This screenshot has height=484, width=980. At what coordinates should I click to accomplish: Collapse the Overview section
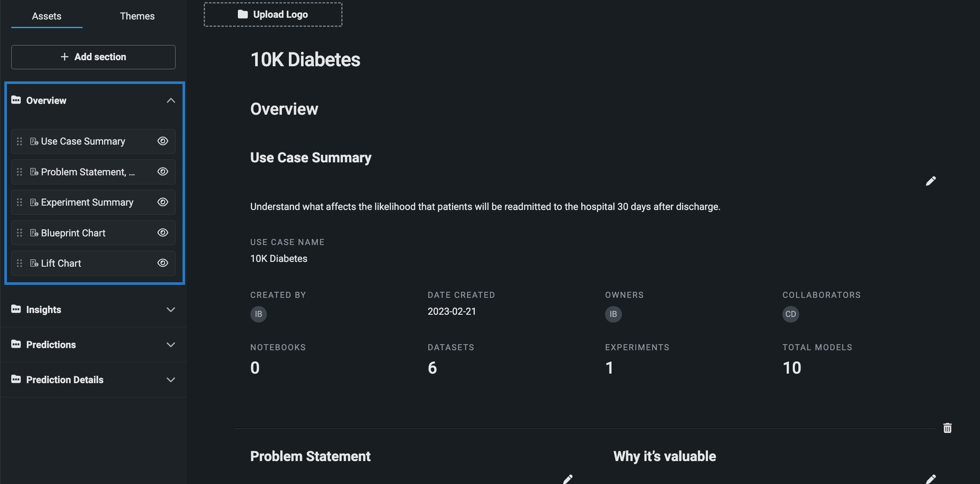[171, 100]
